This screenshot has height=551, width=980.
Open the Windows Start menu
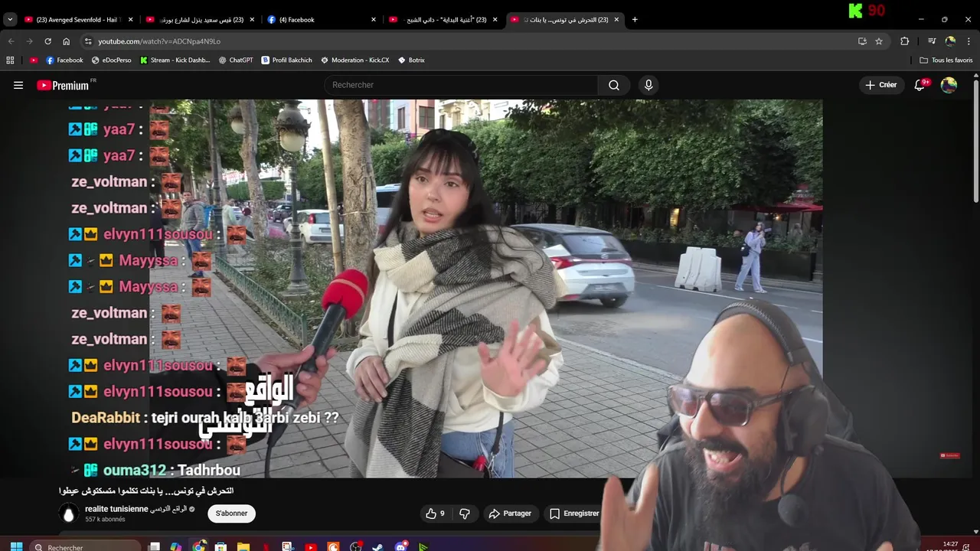[x=16, y=546]
